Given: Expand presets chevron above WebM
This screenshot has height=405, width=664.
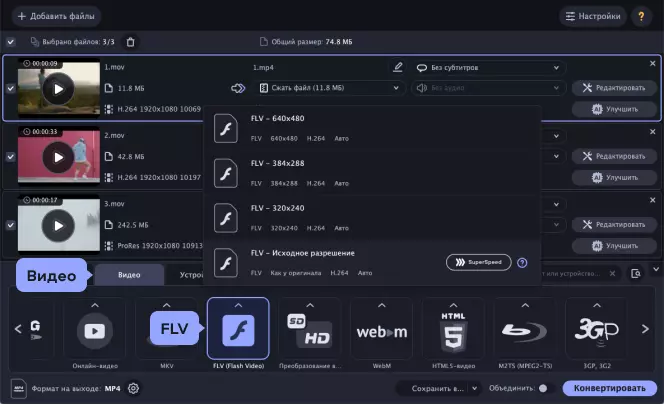Looking at the screenshot, I should click(x=382, y=305).
